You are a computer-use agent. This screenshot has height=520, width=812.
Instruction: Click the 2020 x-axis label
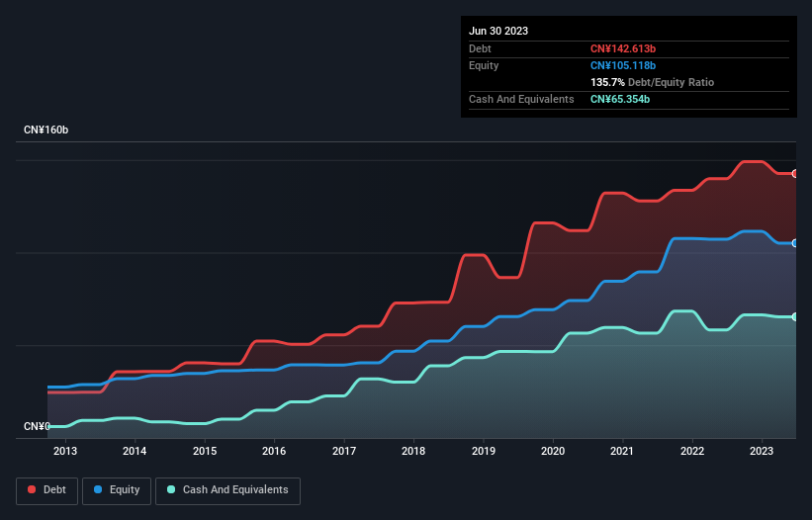click(553, 451)
